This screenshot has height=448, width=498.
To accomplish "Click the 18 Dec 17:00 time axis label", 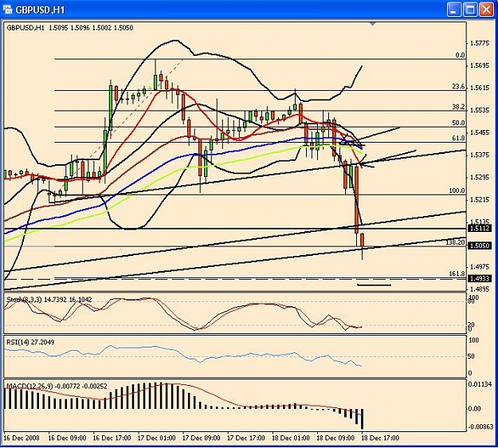I will point(381,438).
